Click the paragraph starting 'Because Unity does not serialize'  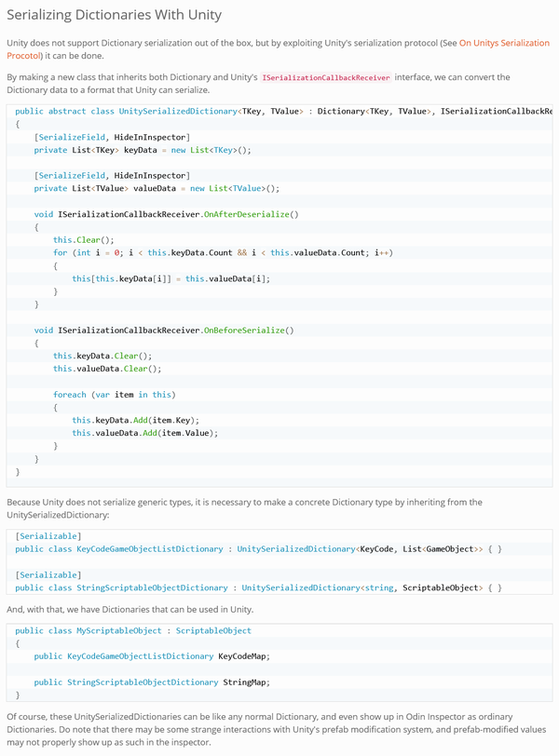point(244,508)
